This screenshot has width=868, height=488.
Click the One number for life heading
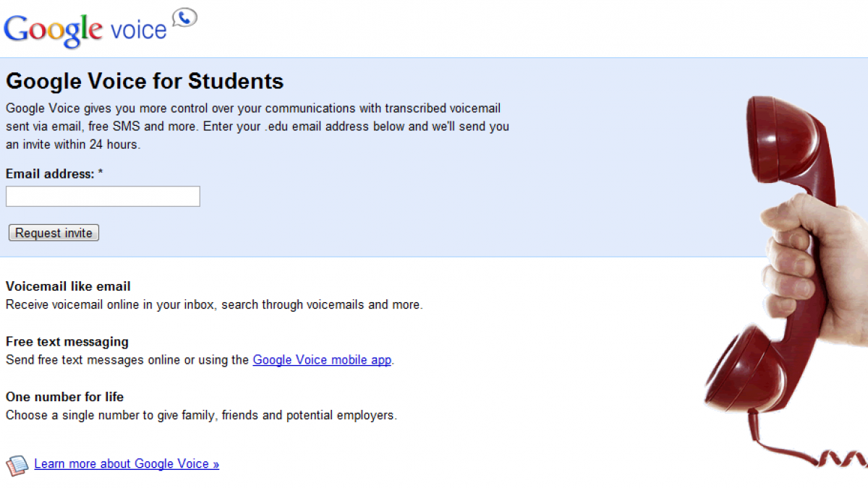click(64, 397)
